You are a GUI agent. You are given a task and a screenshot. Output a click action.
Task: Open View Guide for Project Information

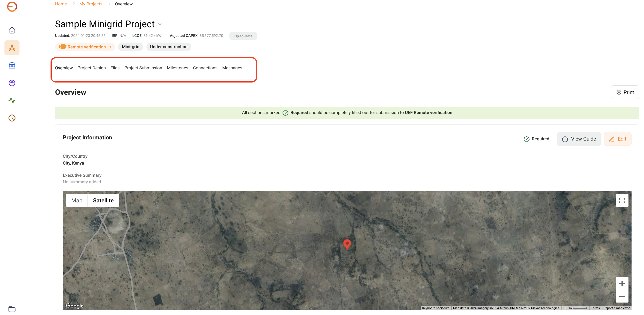click(578, 139)
